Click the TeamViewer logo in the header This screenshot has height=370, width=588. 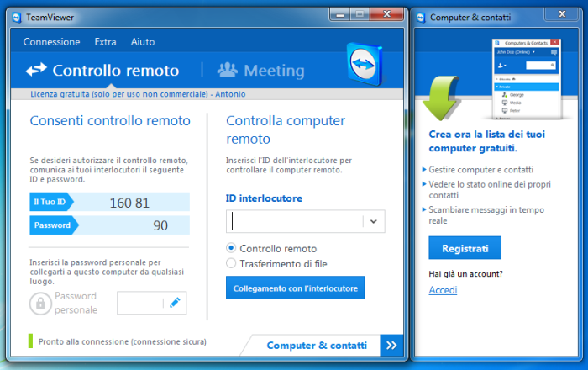[x=365, y=64]
